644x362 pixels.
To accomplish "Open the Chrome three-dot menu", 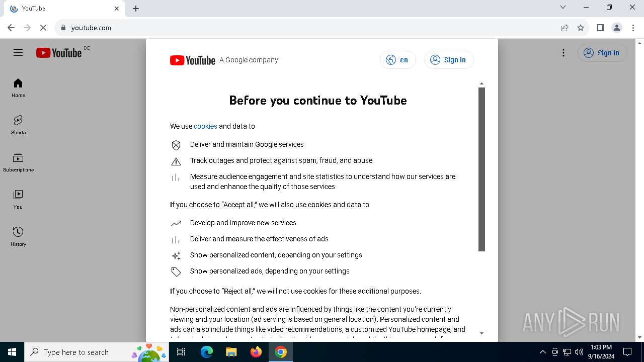I will pyautogui.click(x=633, y=28).
